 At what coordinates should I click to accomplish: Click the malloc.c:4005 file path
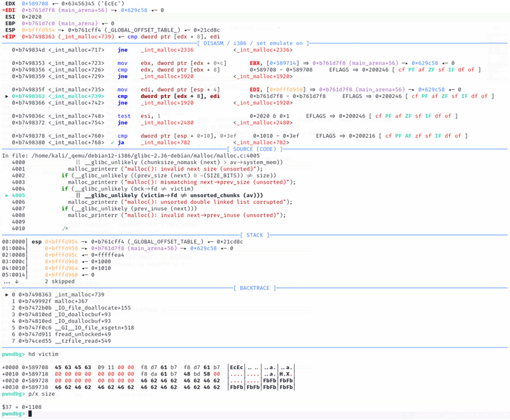coord(146,156)
